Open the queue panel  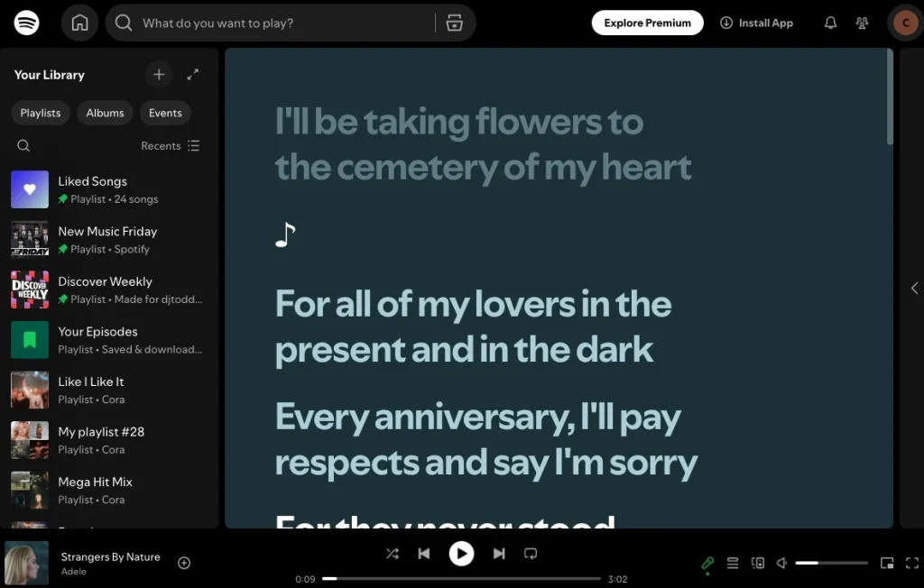coord(733,563)
